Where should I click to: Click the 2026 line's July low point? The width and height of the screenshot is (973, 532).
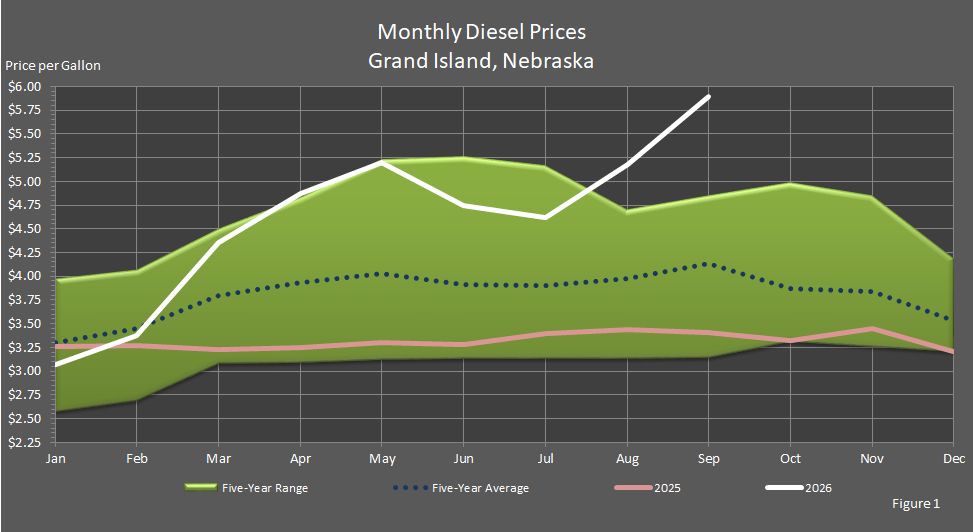pyautogui.click(x=545, y=217)
